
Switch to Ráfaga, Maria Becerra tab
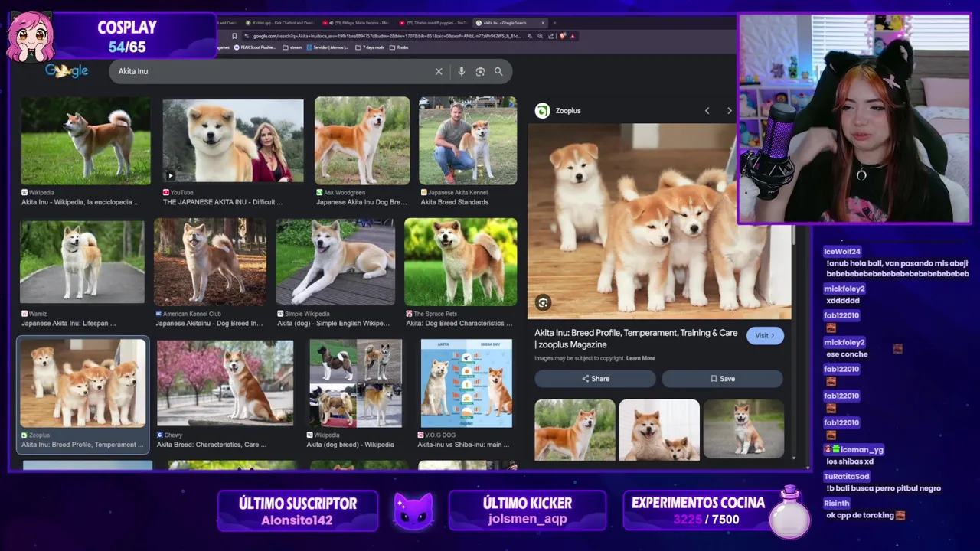[x=357, y=23]
